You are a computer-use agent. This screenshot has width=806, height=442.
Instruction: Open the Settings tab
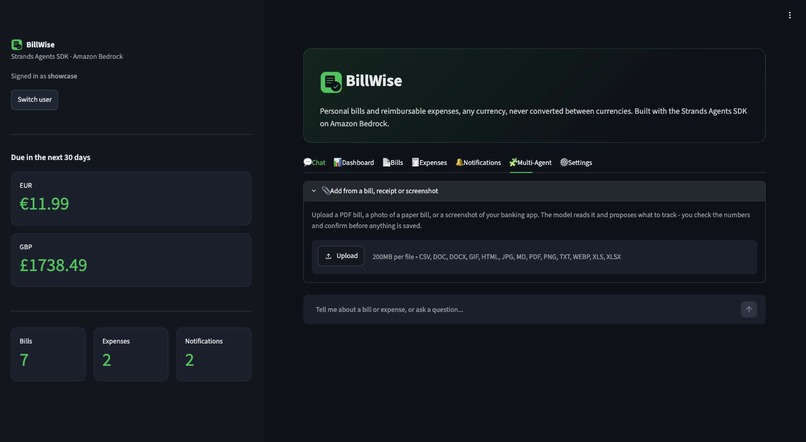pos(576,162)
